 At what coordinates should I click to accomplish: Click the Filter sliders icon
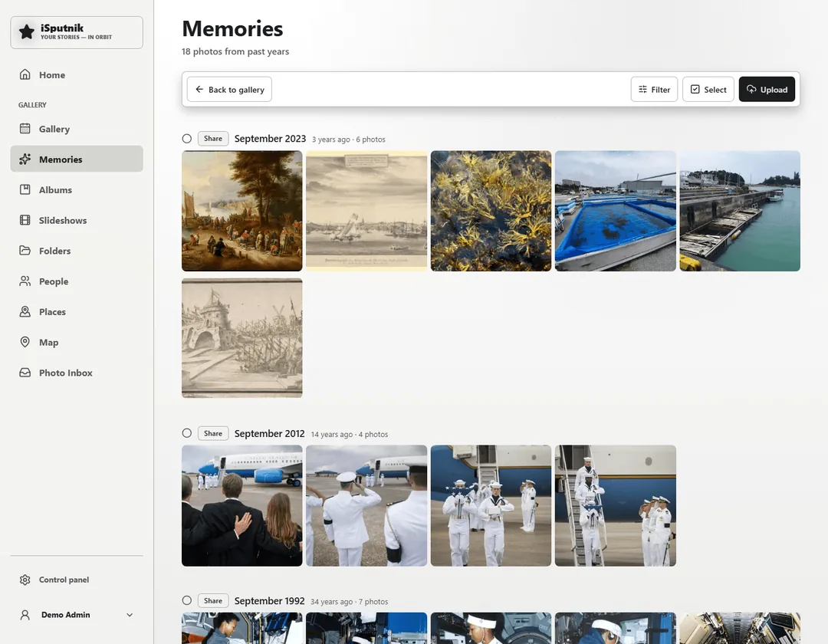pyautogui.click(x=642, y=89)
